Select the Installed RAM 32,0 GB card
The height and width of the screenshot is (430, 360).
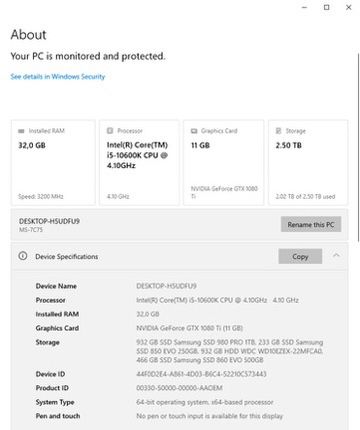click(x=53, y=163)
